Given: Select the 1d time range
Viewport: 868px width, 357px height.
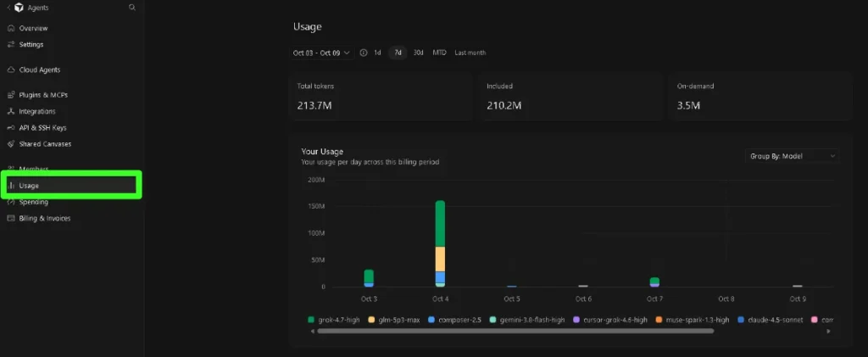Looking at the screenshot, I should [x=377, y=53].
